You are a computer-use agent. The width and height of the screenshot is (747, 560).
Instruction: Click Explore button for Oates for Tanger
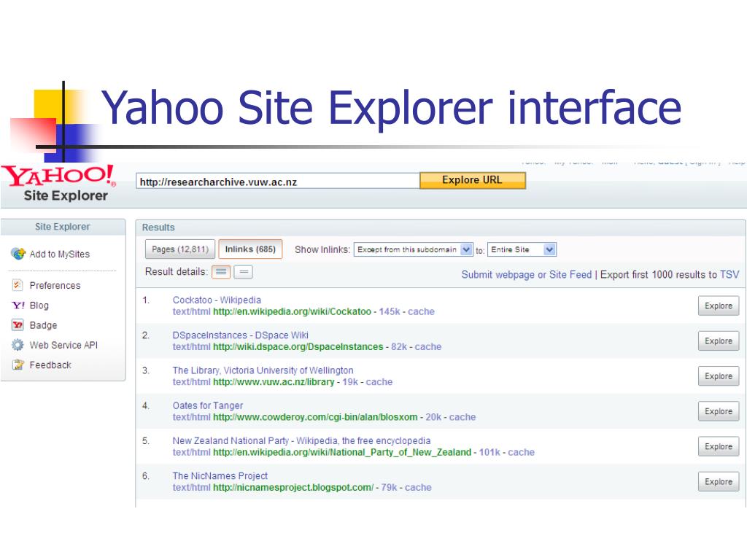coord(719,411)
